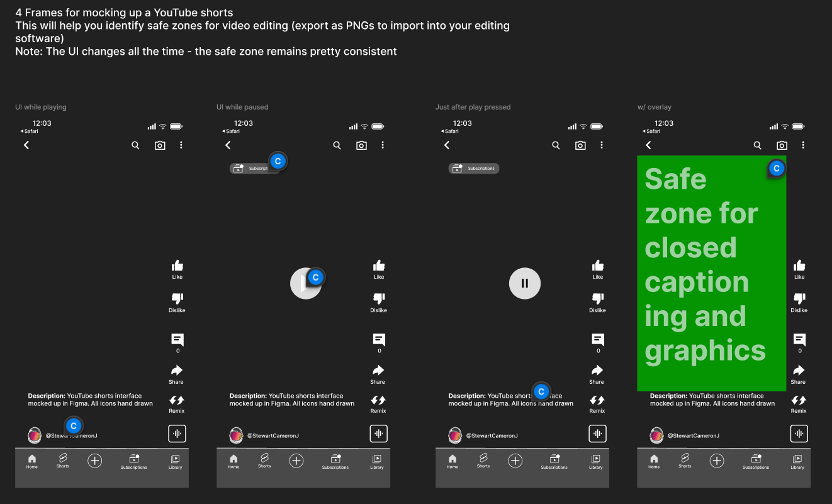This screenshot has width=832, height=504.
Task: Open comments icon in 'Just after play pressed' frame
Action: tap(598, 340)
